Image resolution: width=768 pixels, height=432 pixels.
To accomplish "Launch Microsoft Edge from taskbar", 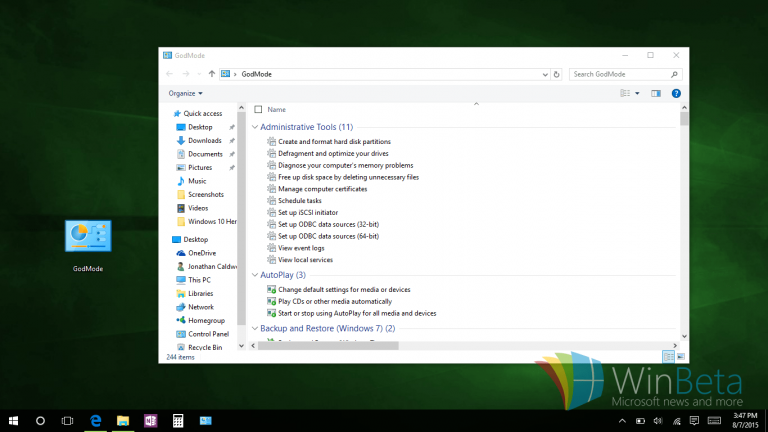I will [96, 421].
